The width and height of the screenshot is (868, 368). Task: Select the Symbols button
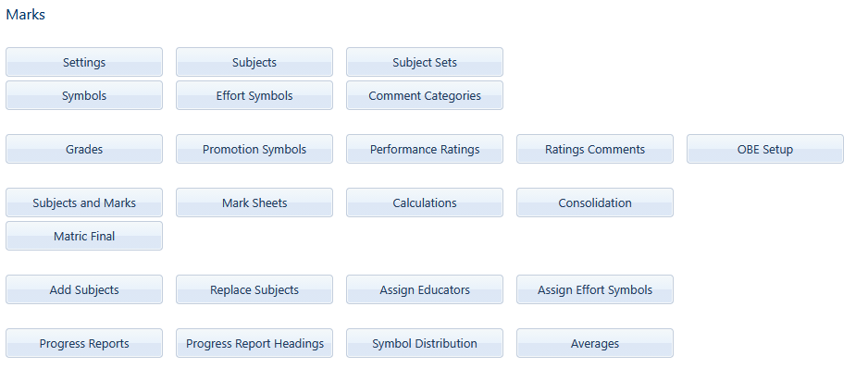(84, 95)
